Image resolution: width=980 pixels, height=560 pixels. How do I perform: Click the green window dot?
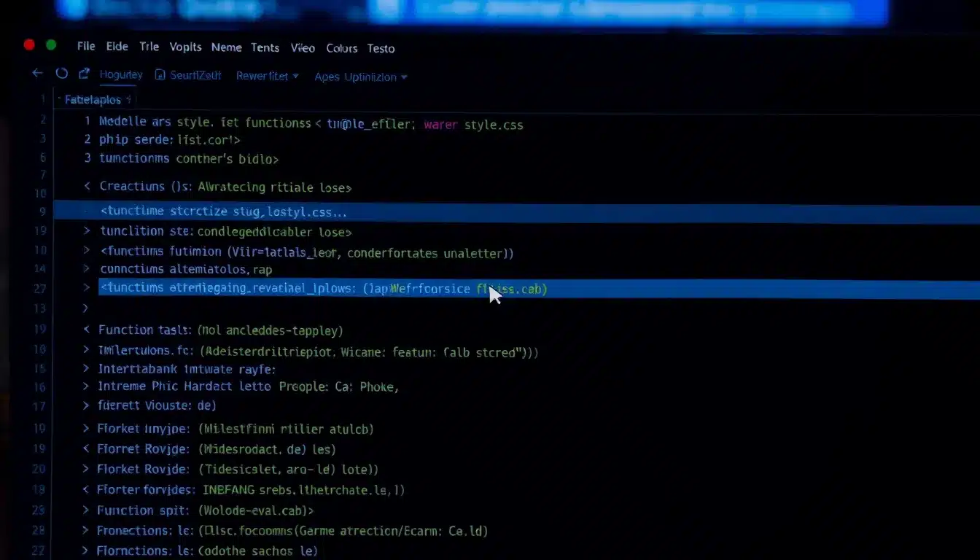[x=51, y=45]
